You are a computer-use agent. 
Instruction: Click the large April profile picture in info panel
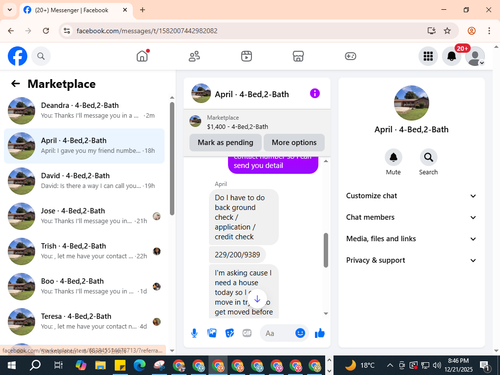point(411,103)
